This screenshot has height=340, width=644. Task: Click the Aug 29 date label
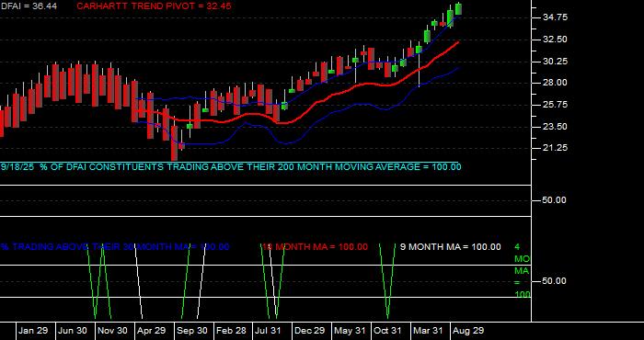click(x=467, y=331)
